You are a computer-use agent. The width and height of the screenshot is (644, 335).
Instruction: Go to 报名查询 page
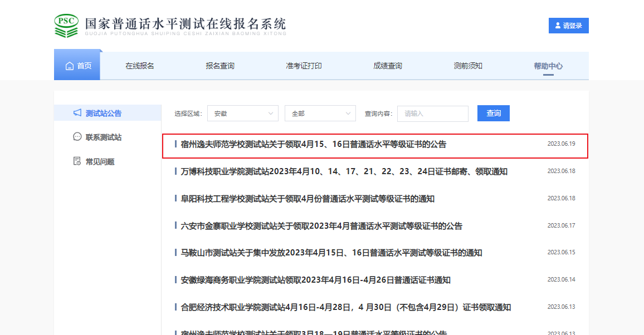[220, 66]
